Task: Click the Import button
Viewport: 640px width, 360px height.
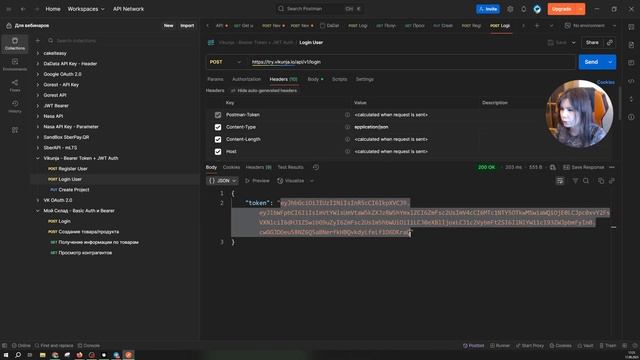Action: tap(187, 26)
